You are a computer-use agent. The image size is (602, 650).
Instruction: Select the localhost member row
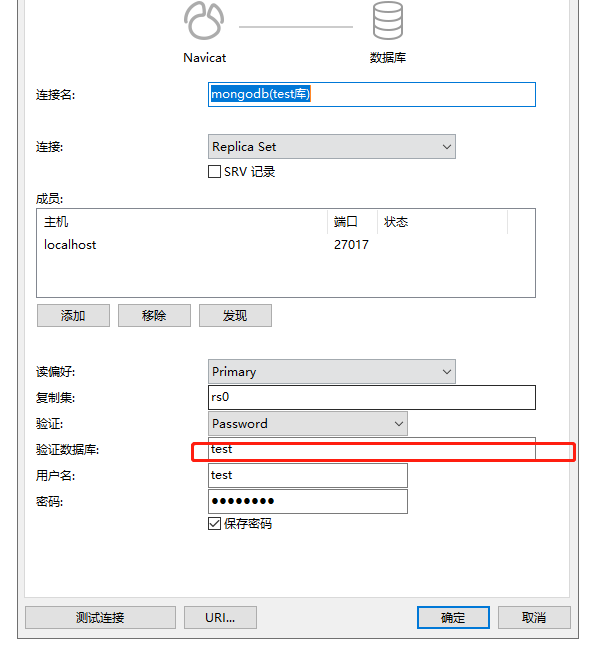[286, 245]
